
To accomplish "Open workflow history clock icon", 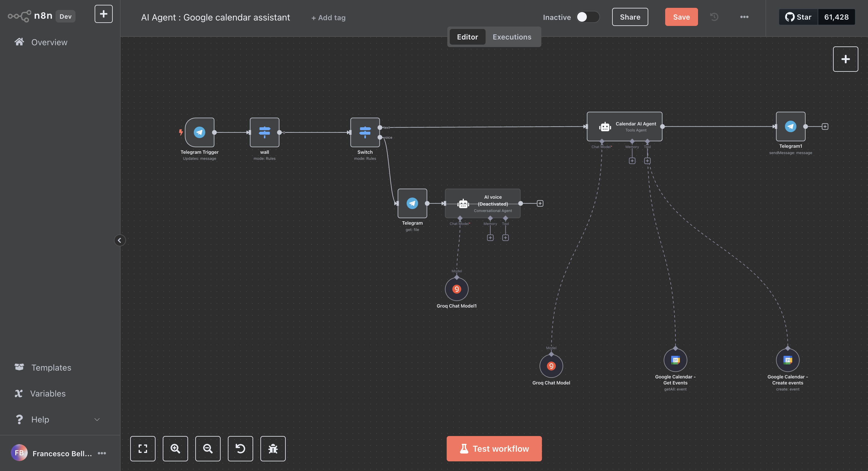I will coord(714,17).
